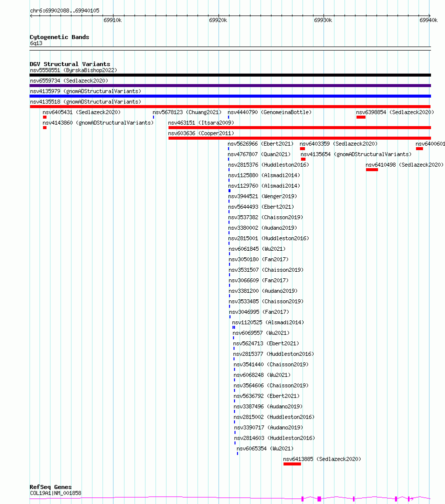Open variant nsv4135654 (gnomADStructuralVariants)
The image size is (445, 504).
[356, 154]
